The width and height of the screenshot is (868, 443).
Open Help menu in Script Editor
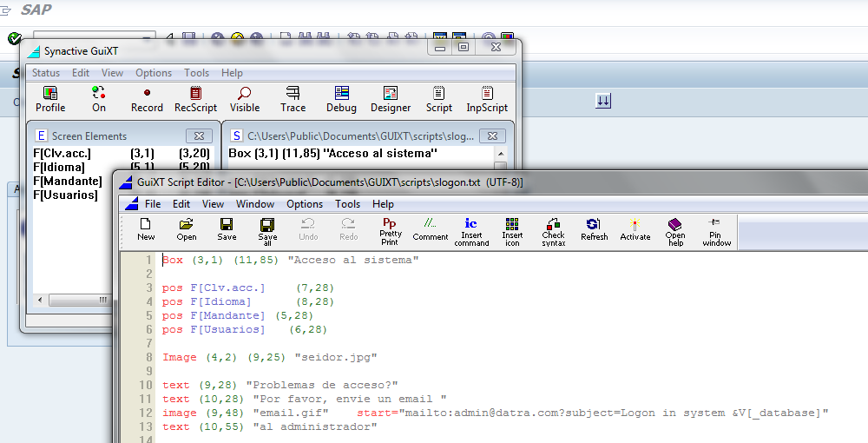[x=383, y=204]
